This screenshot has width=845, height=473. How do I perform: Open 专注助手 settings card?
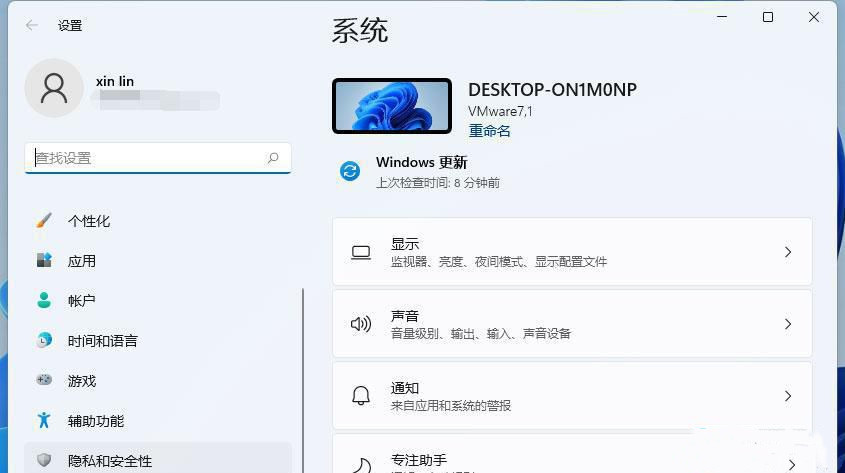[572, 454]
